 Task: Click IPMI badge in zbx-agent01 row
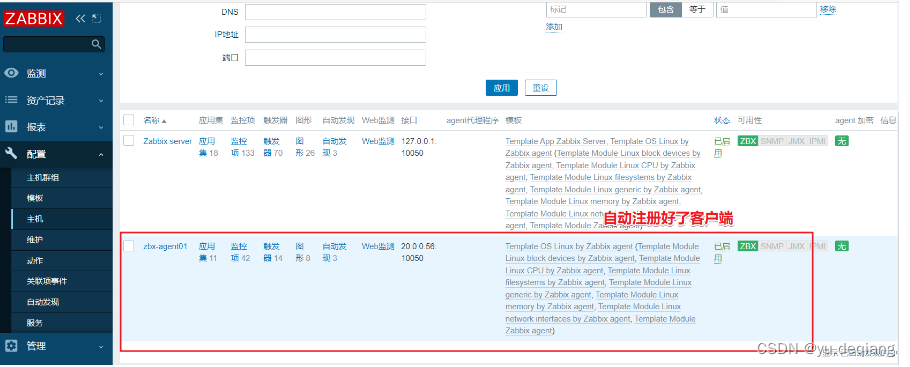(x=817, y=246)
